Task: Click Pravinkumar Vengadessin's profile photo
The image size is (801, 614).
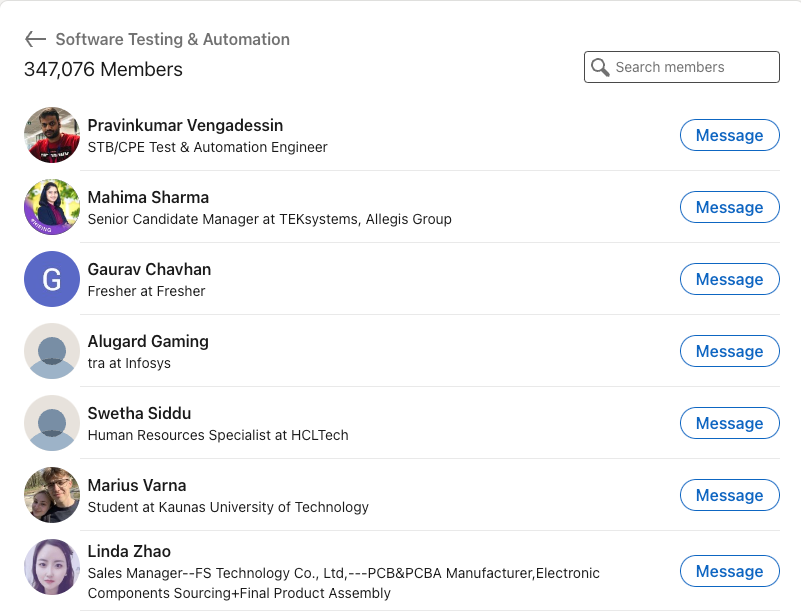Action: [51, 135]
